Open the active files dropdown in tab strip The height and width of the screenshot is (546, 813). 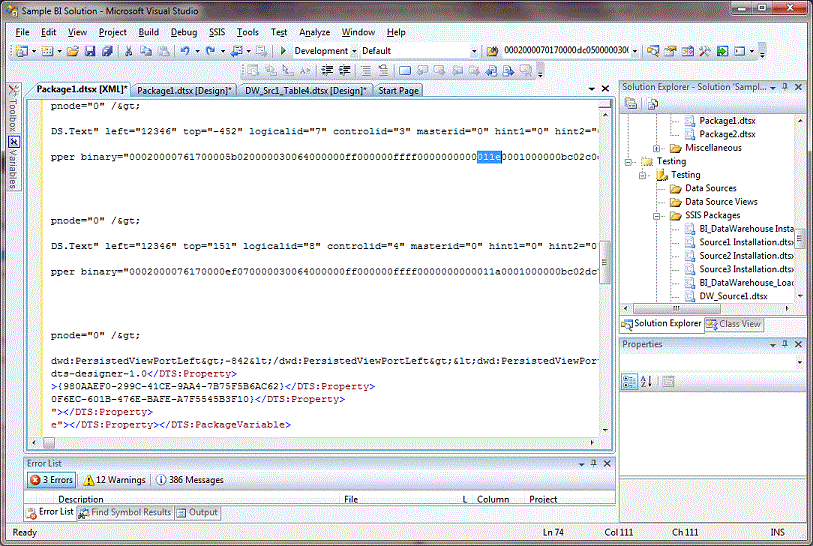tap(592, 89)
